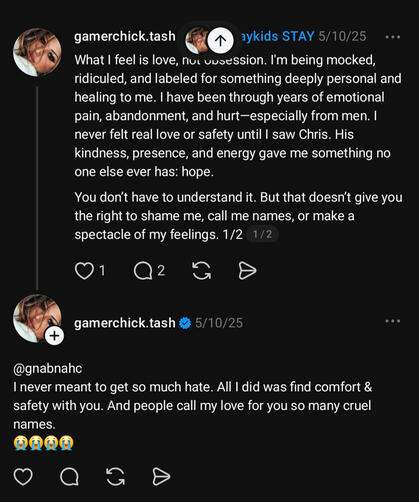Open replies on the first post
The width and height of the screenshot is (419, 502).
click(143, 271)
